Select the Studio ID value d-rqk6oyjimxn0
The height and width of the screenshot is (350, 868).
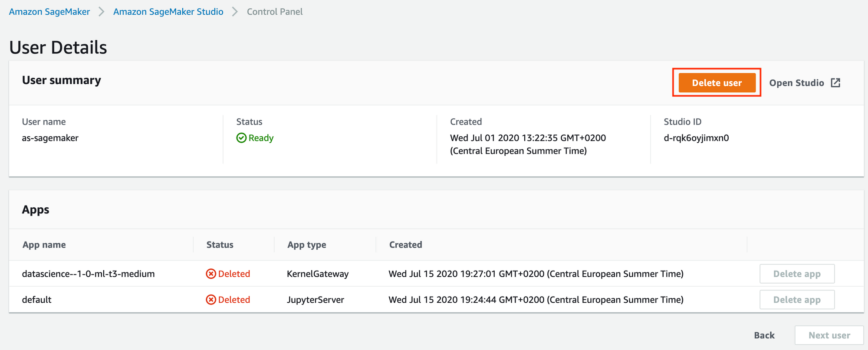[x=696, y=138]
